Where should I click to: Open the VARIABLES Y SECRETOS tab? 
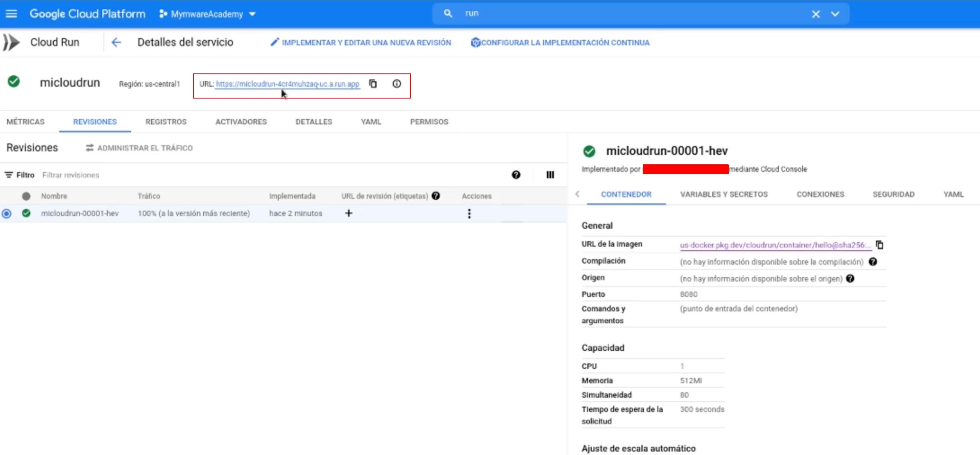(x=724, y=194)
